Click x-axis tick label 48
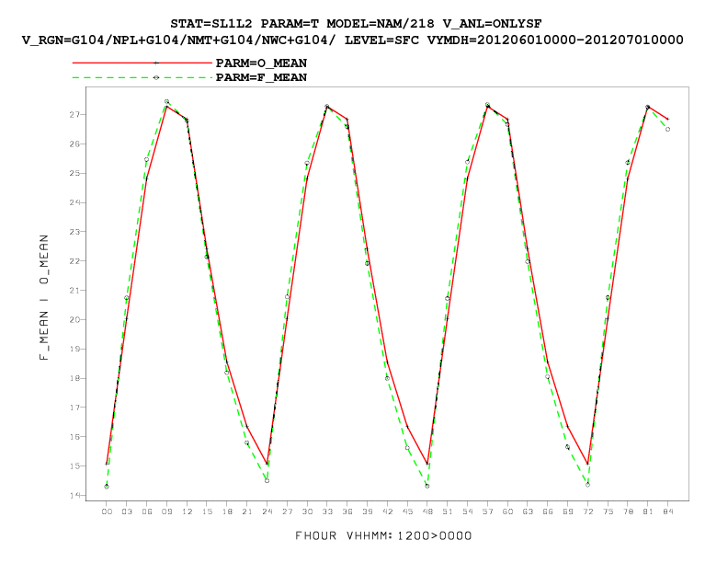728x563 pixels. (x=427, y=511)
